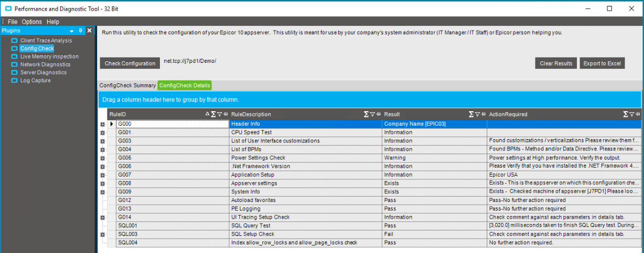Click the Server Diagnostics plugin icon
The image size is (644, 253).
pos(14,73)
